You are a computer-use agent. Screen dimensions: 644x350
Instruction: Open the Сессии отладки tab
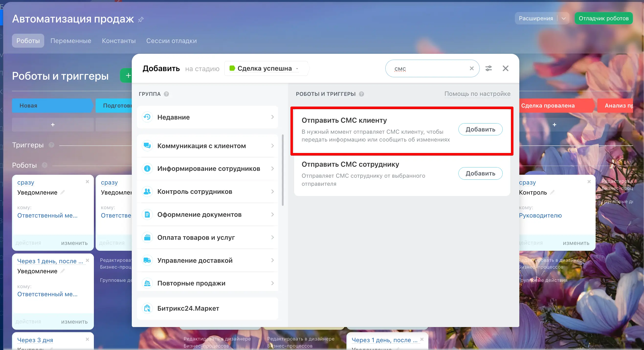pos(171,41)
